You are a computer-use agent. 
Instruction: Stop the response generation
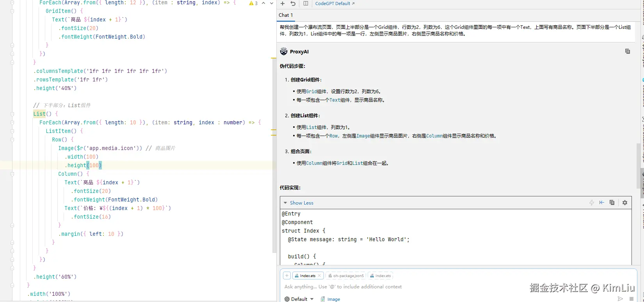632,299
